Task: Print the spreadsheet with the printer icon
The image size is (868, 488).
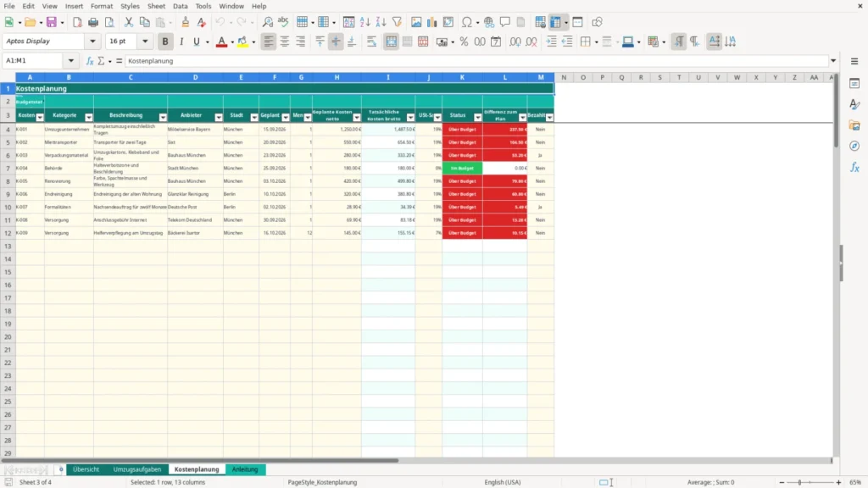Action: [x=93, y=22]
